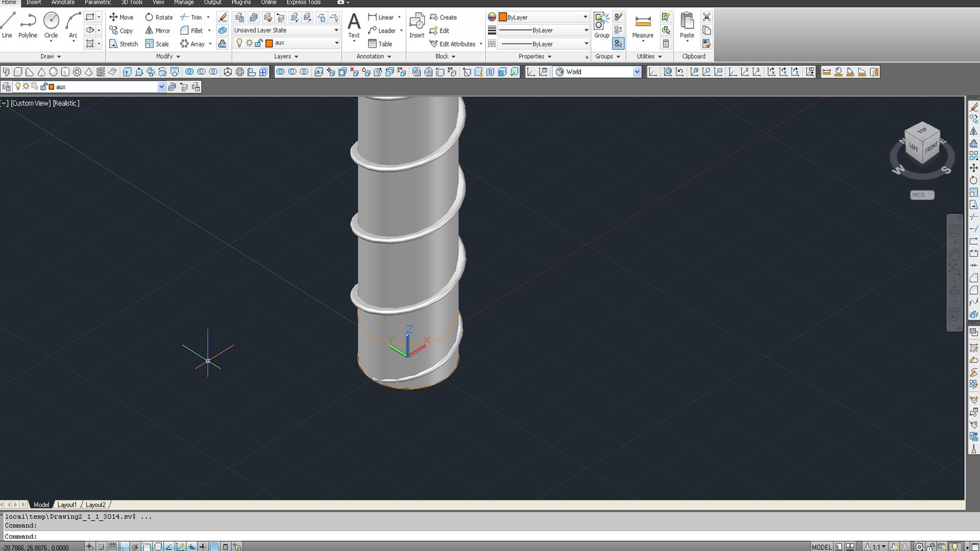Click the Array tool
The width and height of the screenshot is (980, 551).
tap(192, 44)
